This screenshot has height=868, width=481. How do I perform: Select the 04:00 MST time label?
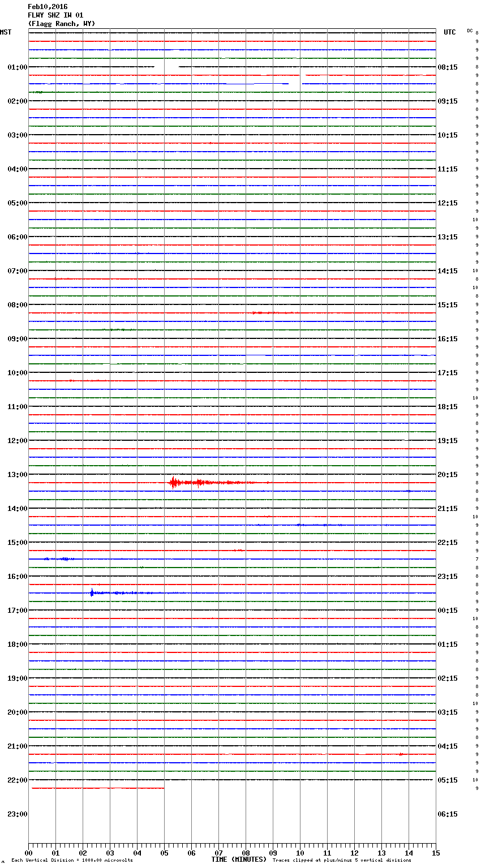[x=18, y=169]
